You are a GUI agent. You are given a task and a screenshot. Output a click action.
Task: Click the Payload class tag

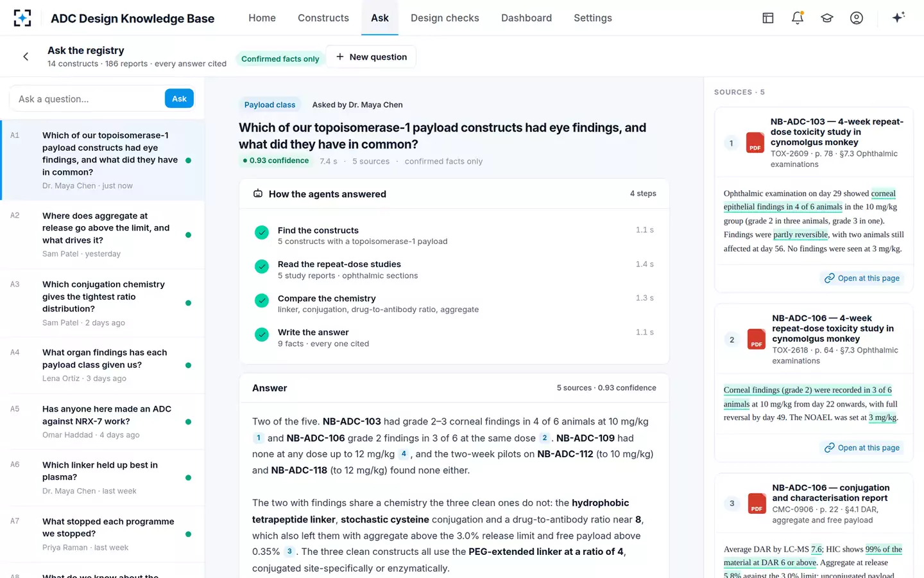click(269, 105)
